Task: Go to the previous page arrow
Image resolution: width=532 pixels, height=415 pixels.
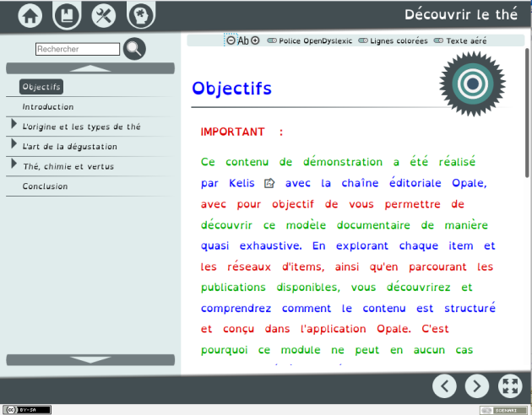Action: point(445,385)
